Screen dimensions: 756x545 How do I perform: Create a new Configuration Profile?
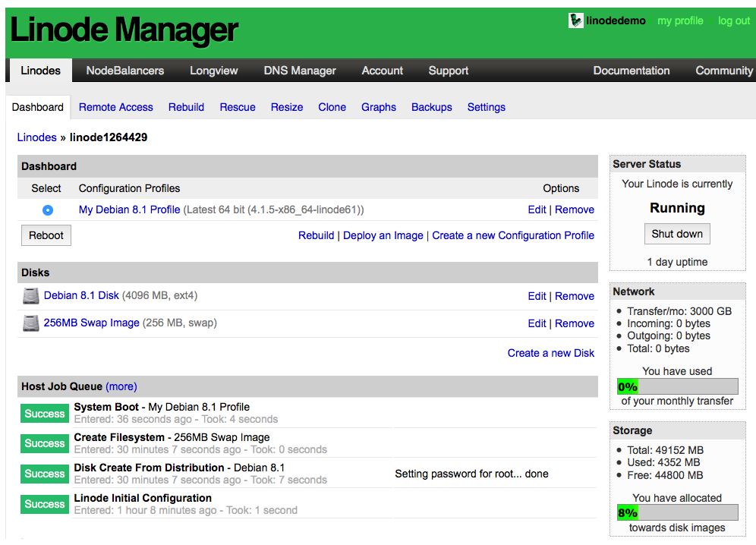[x=513, y=235]
